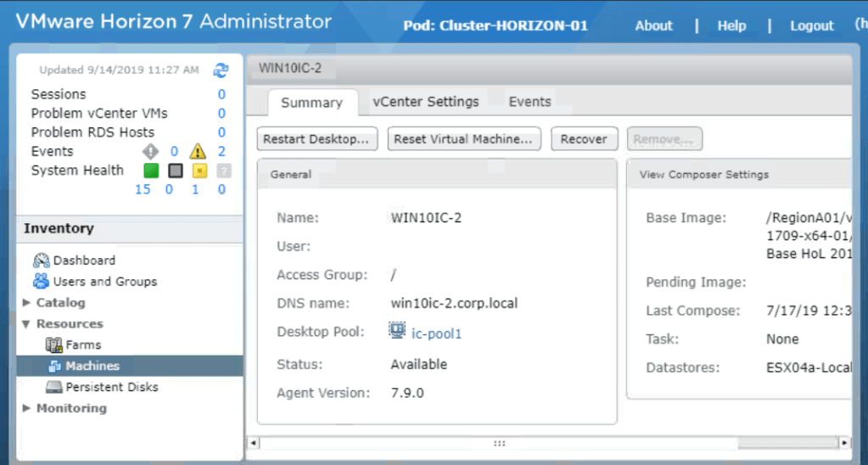Open the Events tab
This screenshot has height=465, width=868.
(x=529, y=102)
